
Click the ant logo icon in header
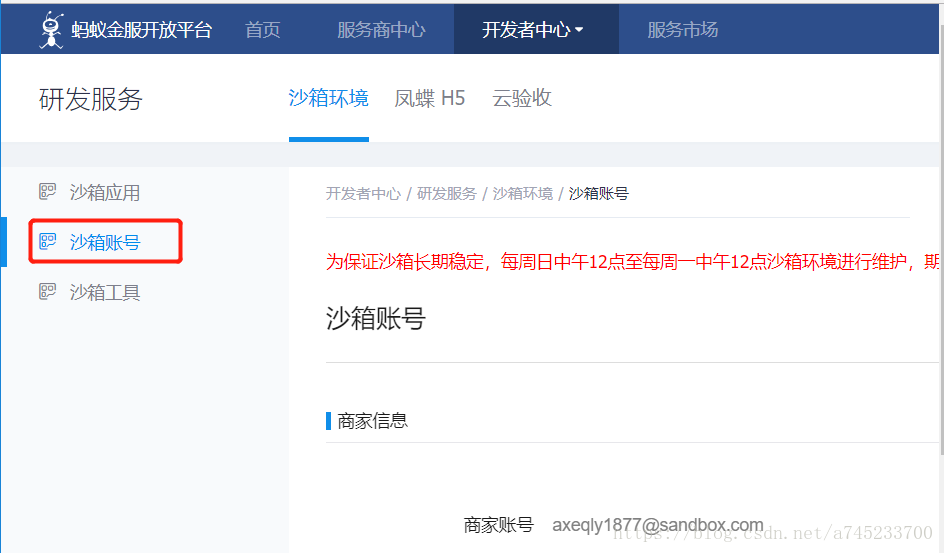[51, 29]
